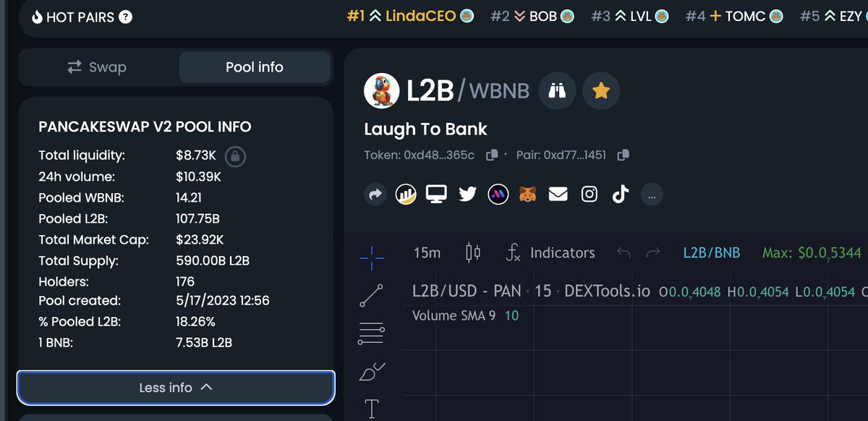Click the MetaMask fox icon
Viewport: 868px width, 421px height.
tap(529, 195)
